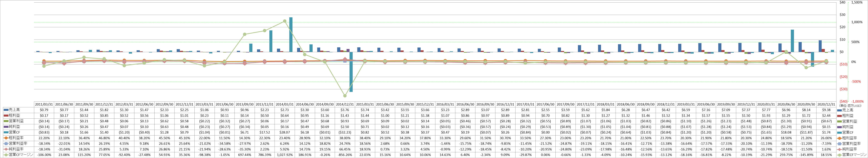Select the $9.38 sales cell for 2020/12/31
This screenshot has width=868, height=158.
(826, 110)
